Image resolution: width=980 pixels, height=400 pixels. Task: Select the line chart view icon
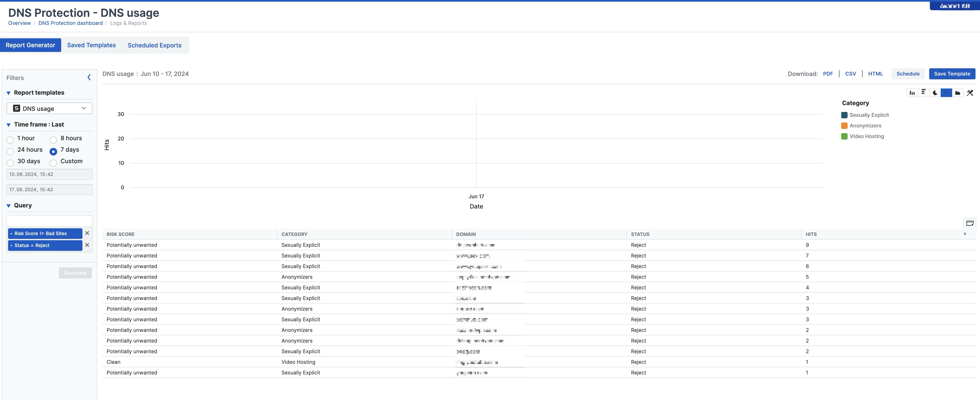[946, 93]
